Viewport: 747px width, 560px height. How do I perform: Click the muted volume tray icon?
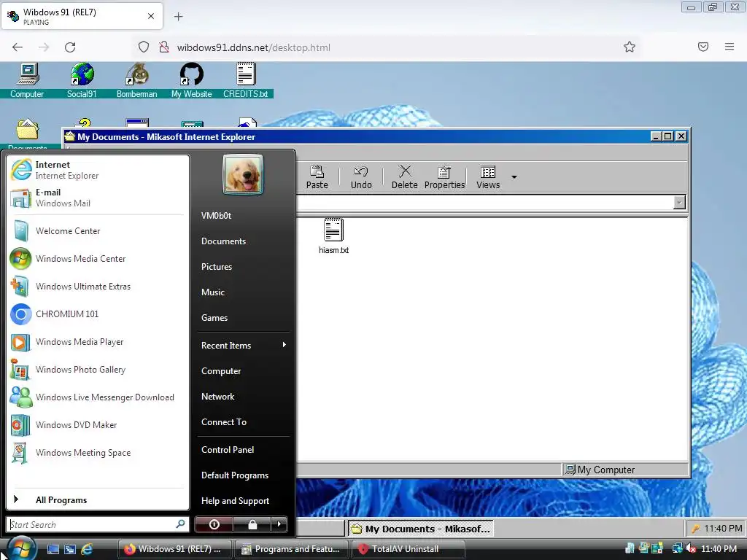pyautogui.click(x=691, y=549)
